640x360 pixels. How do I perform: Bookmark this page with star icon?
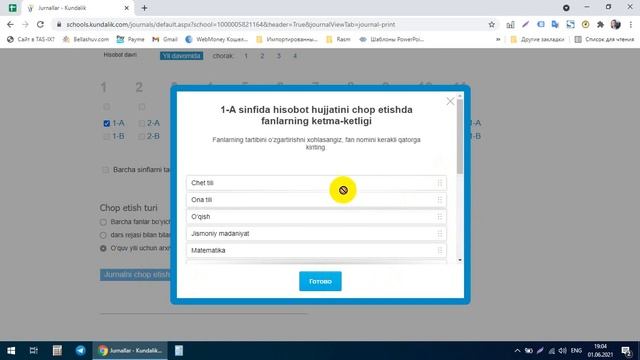click(491, 24)
